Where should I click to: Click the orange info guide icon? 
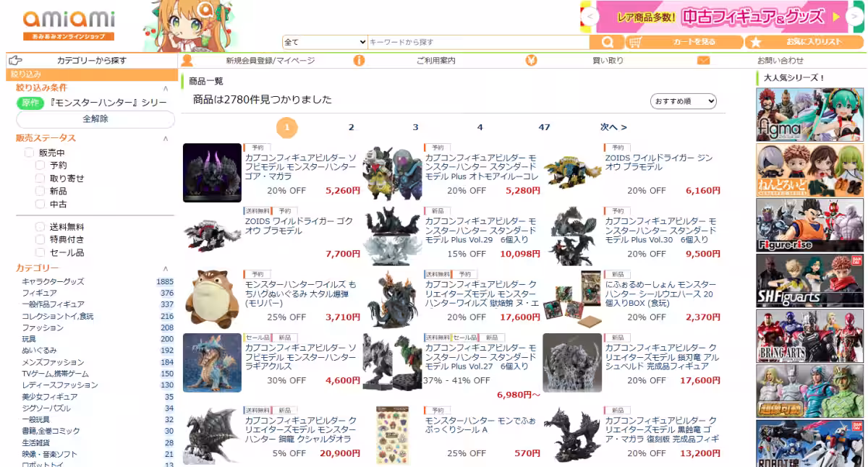(x=359, y=61)
